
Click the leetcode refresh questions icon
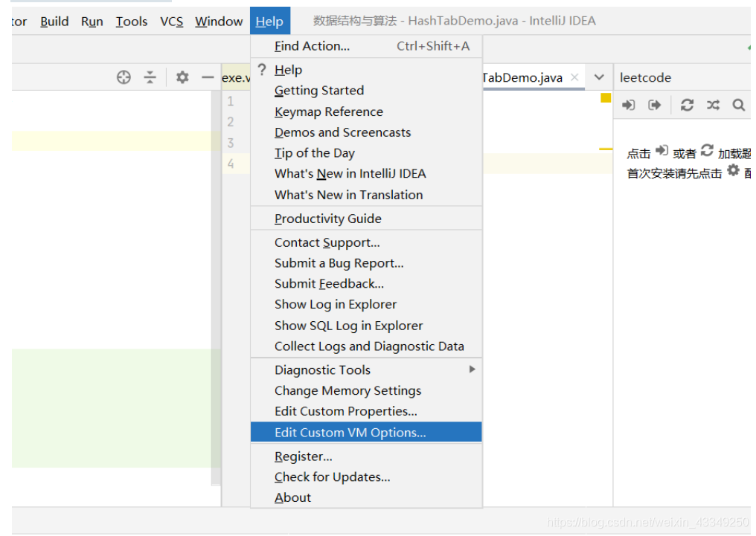click(x=687, y=105)
